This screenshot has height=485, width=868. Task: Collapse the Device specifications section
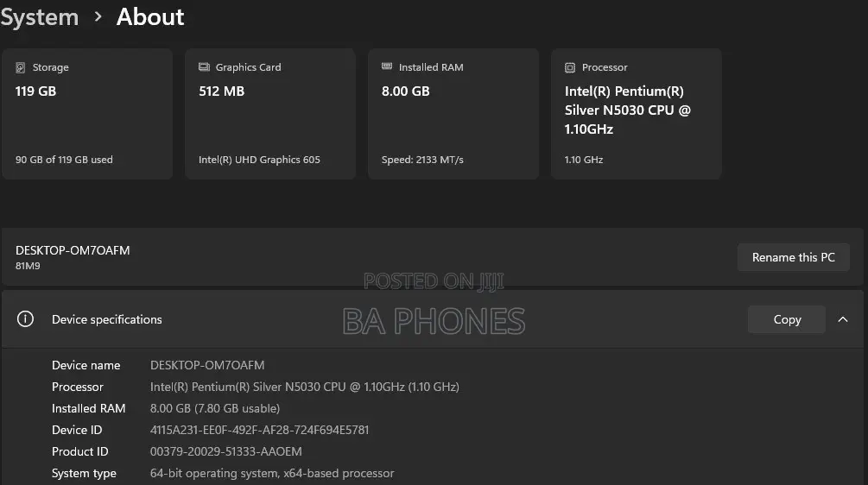(x=843, y=319)
